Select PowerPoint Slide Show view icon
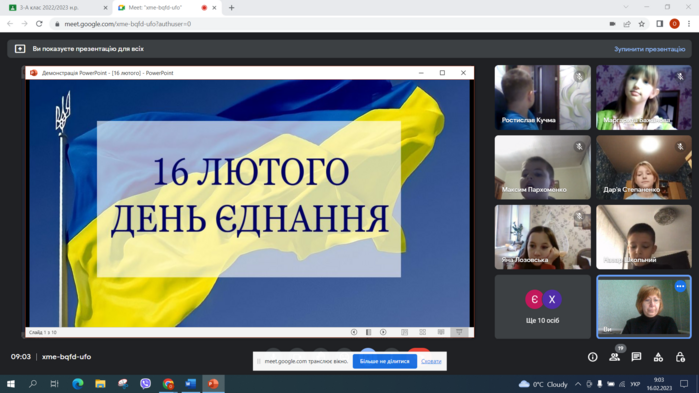 point(459,332)
